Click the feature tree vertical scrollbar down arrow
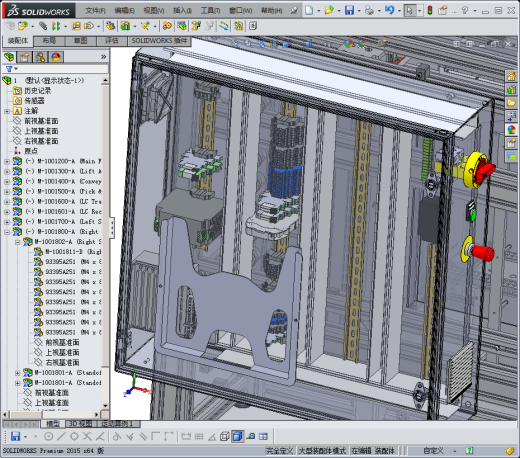The image size is (520, 458). pyautogui.click(x=105, y=406)
